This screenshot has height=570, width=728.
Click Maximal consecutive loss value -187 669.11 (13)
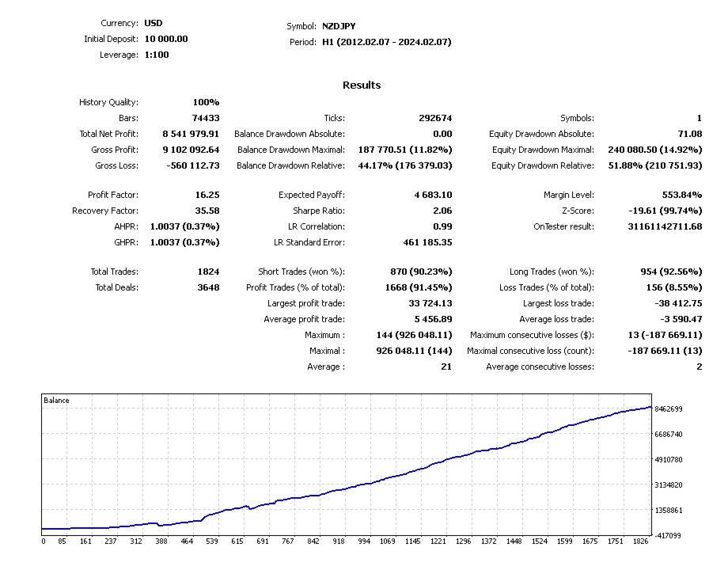click(665, 350)
